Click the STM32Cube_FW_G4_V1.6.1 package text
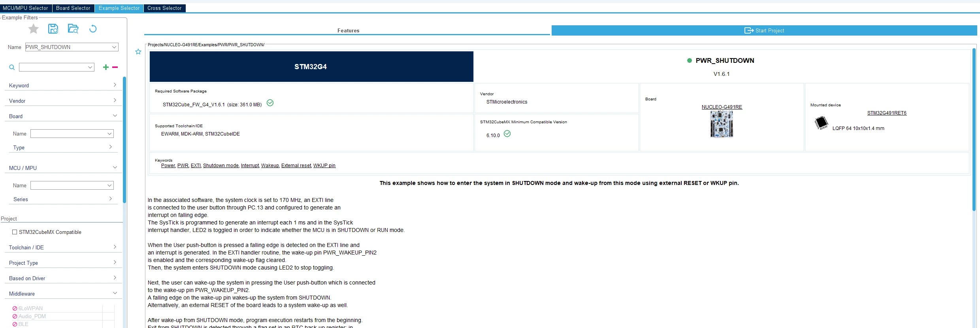 212,105
